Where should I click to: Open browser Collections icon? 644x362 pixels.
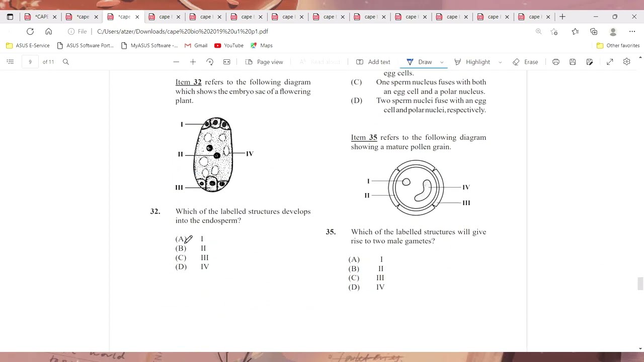click(594, 31)
